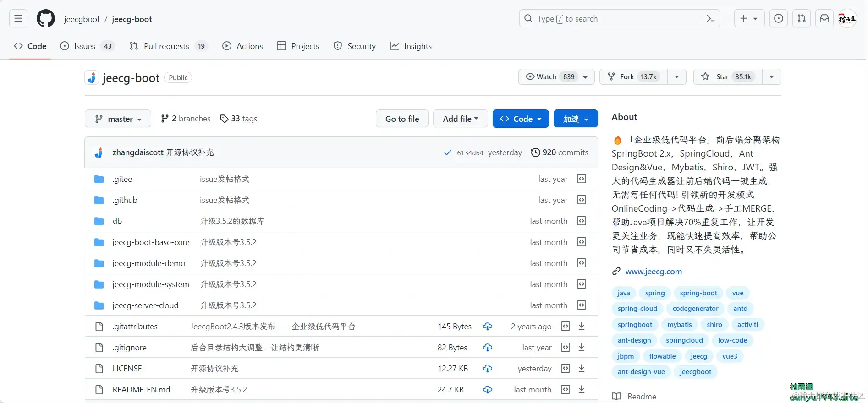Switch to the Code tab
868x403 pixels.
coord(30,46)
